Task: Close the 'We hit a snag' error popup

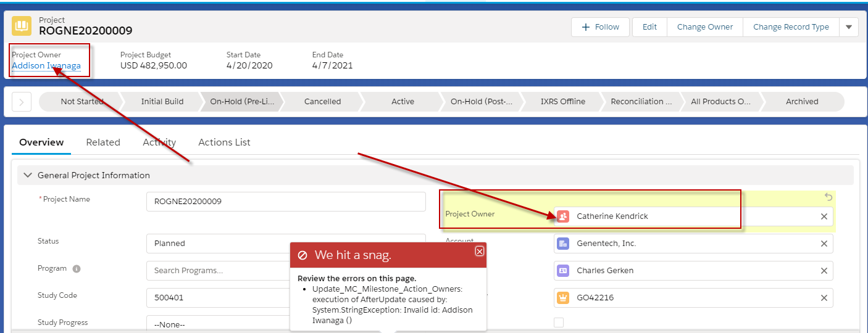Action: coord(479,252)
